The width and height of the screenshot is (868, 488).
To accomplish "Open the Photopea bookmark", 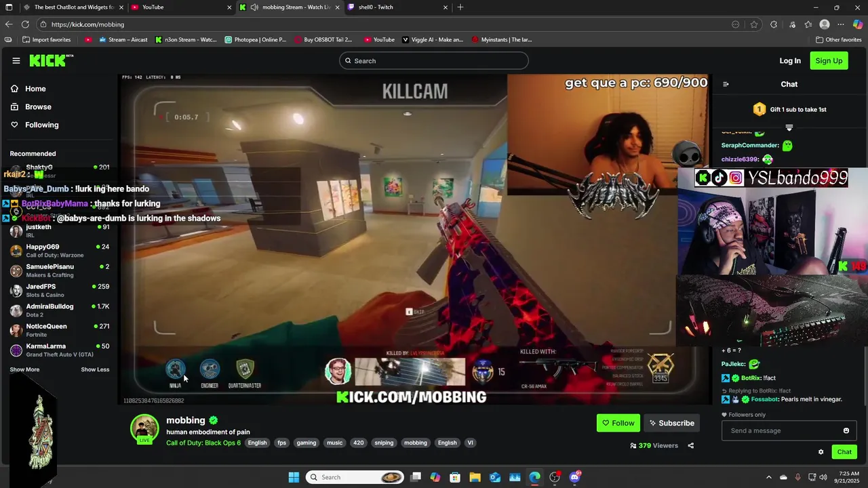I will [x=256, y=40].
